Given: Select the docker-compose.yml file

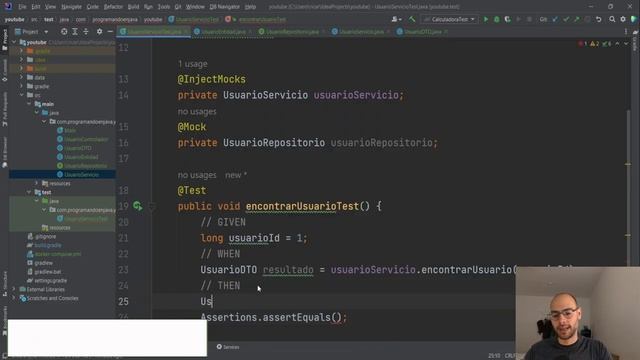Looking at the screenshot, I should point(58,254).
